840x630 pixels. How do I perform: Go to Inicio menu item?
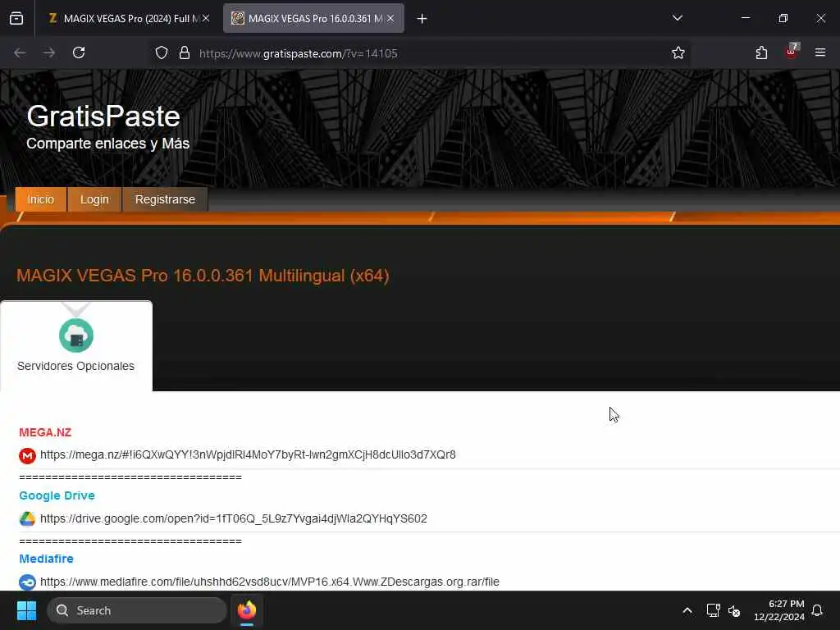[41, 200]
